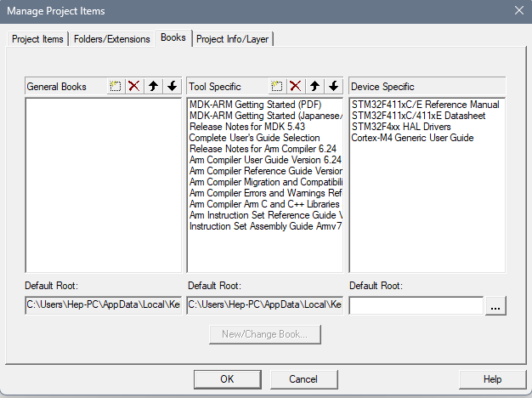Browse for the Device Specific default root

(495, 305)
